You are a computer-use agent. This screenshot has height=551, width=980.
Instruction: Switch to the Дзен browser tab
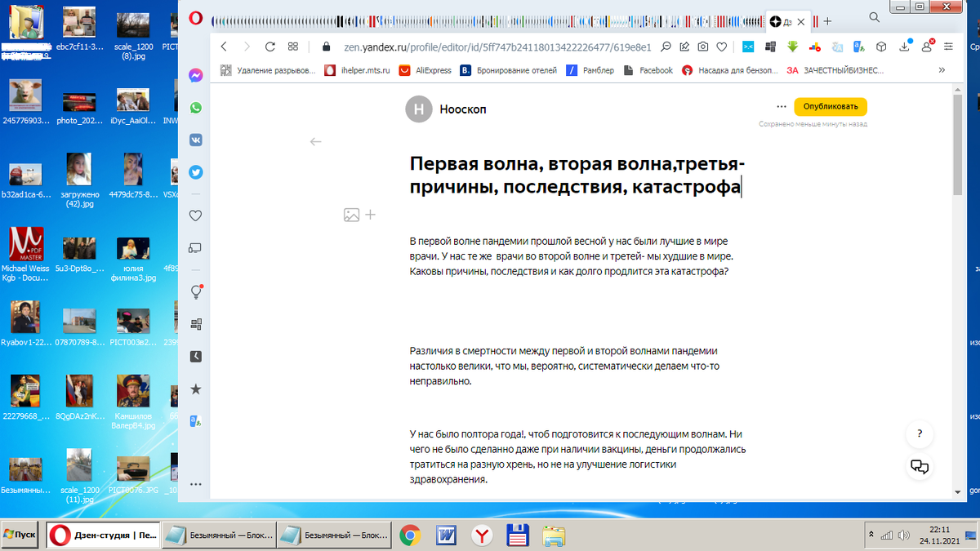[x=780, y=22]
